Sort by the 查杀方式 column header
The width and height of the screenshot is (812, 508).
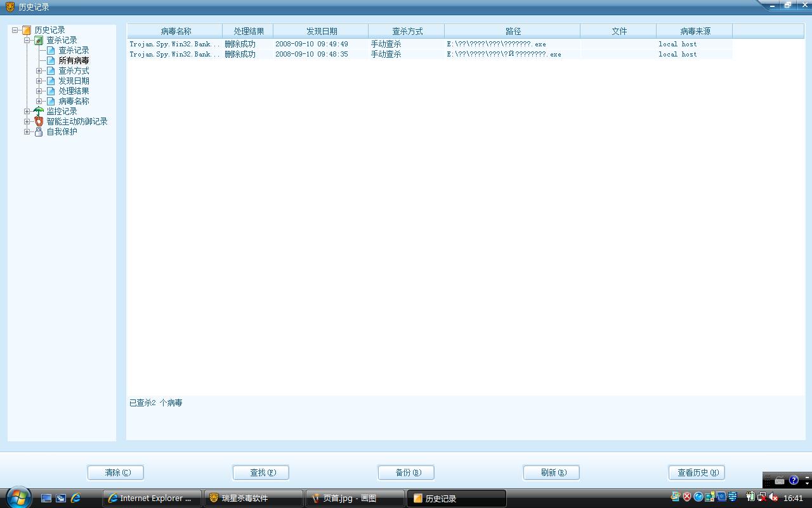click(x=407, y=31)
